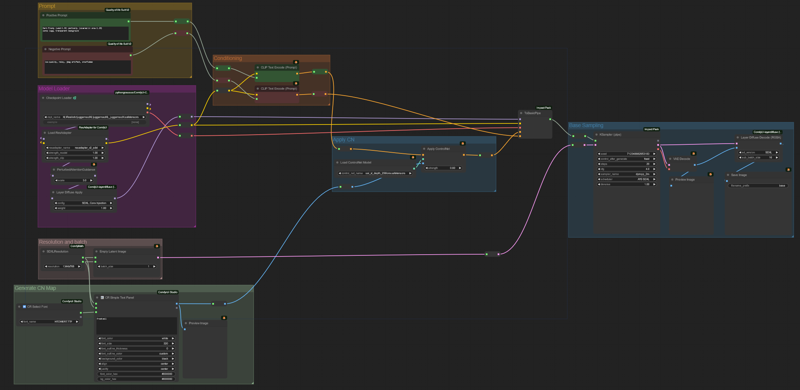Collapse the Load ControlNet Model node dot
The height and width of the screenshot is (390, 800).
(x=337, y=163)
